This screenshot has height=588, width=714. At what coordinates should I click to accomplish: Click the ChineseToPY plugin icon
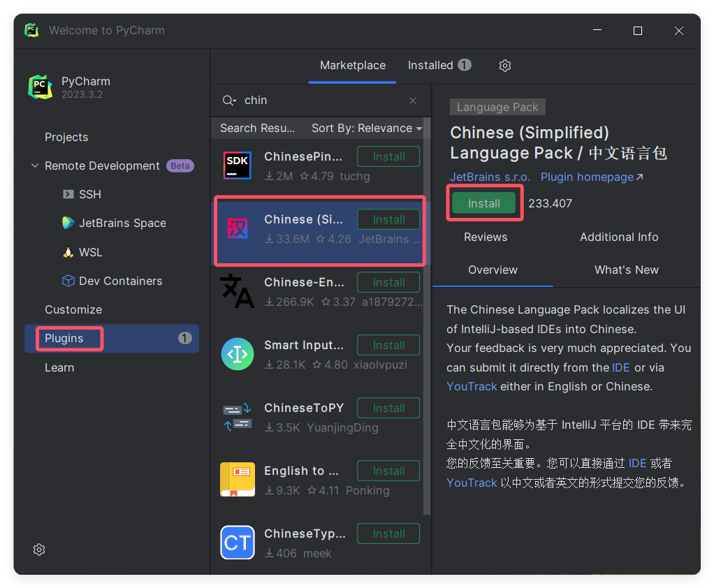pos(238,417)
